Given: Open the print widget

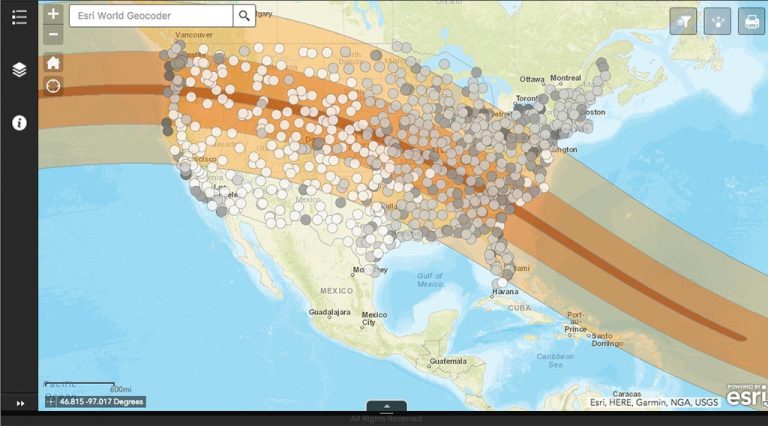Looking at the screenshot, I should click(752, 21).
